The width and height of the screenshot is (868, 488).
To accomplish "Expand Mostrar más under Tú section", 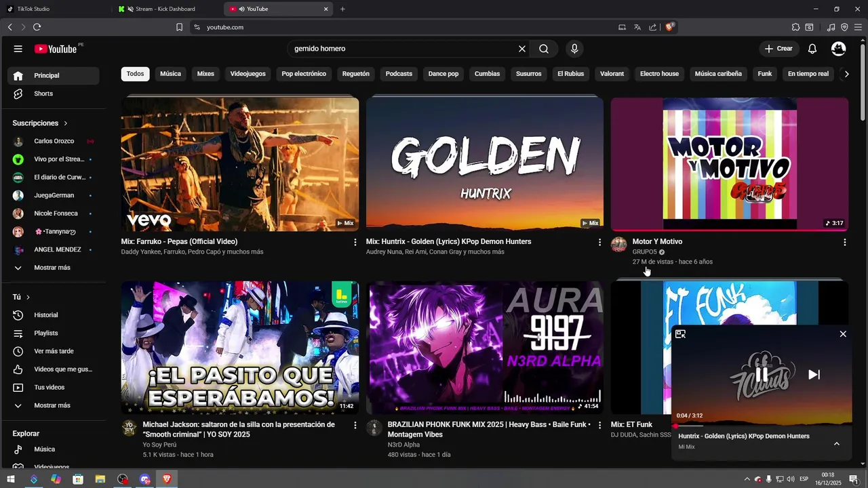I will (53, 405).
